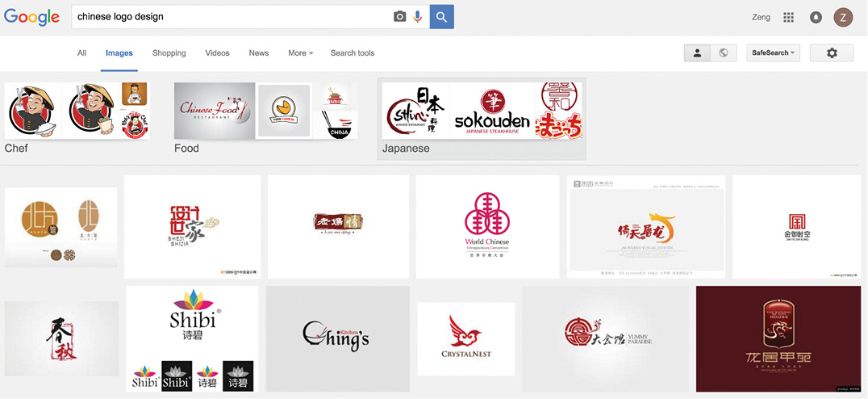Open the orange dragon logo result
The height and width of the screenshot is (399, 868).
[646, 227]
